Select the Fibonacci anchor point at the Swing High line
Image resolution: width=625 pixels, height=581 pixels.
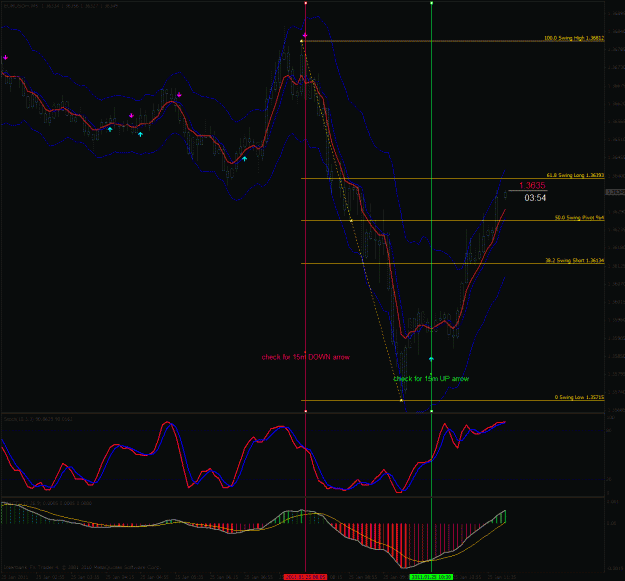(302, 41)
